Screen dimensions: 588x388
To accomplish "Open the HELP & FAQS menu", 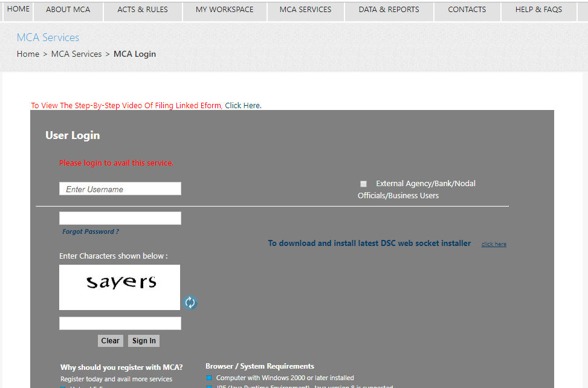I will 538,10.
